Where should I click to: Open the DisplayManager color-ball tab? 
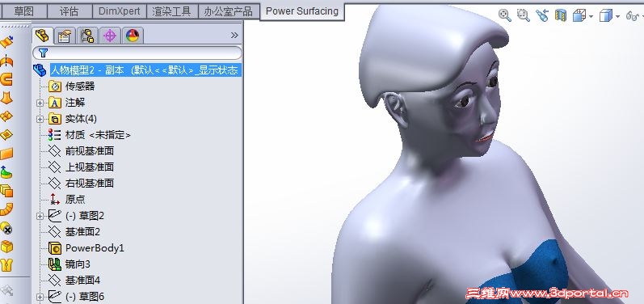133,36
